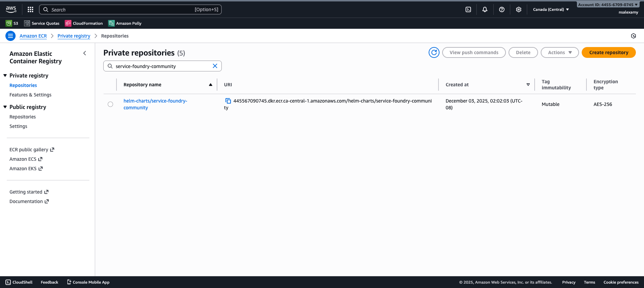
Task: Open the Amazon Polly shortcut
Action: coord(125,23)
